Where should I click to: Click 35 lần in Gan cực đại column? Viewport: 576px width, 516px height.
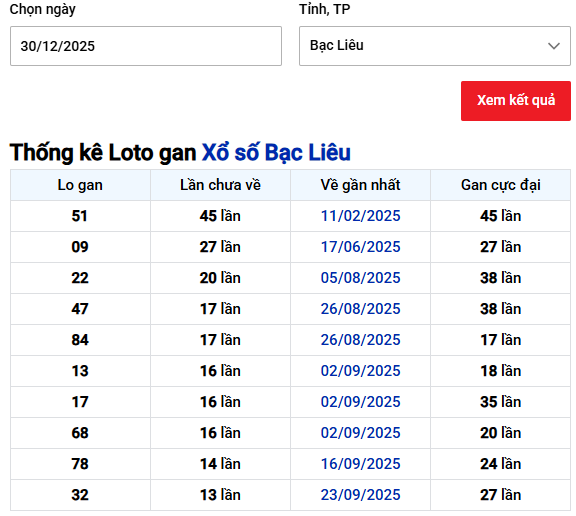click(x=501, y=402)
